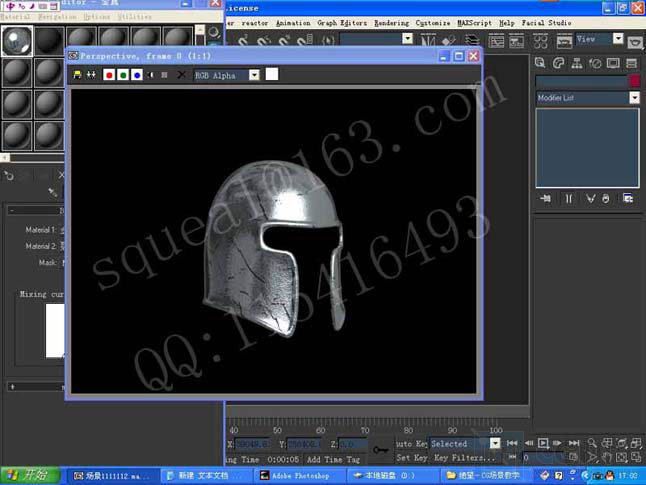Open the Facial Studio menu
This screenshot has height=485, width=646.
[546, 23]
